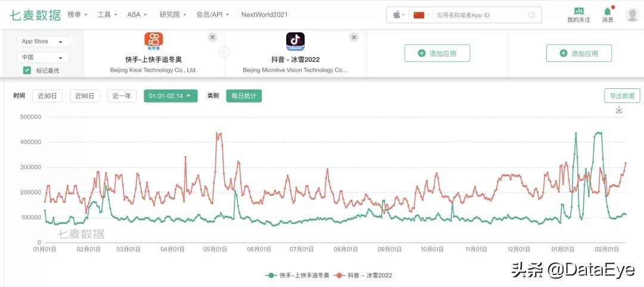Click Beijing Microlive Vision Technology developer text
The image size is (644, 287).
(x=295, y=70)
